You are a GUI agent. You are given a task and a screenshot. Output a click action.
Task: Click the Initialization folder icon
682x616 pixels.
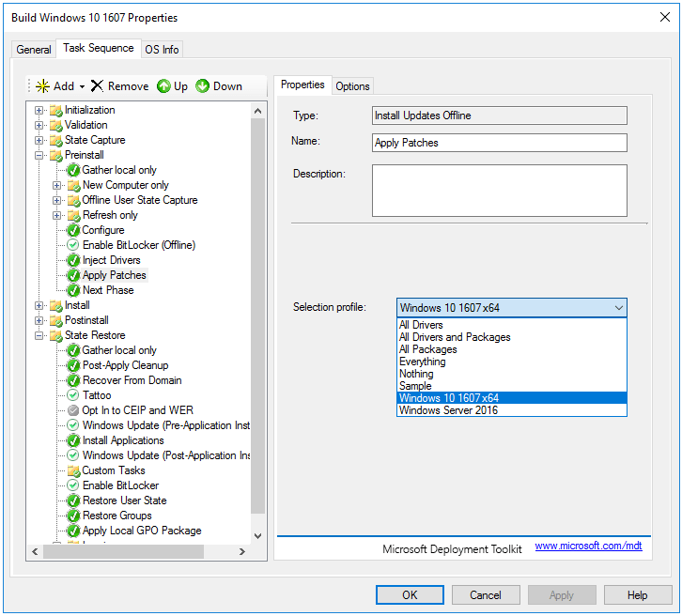pos(56,111)
